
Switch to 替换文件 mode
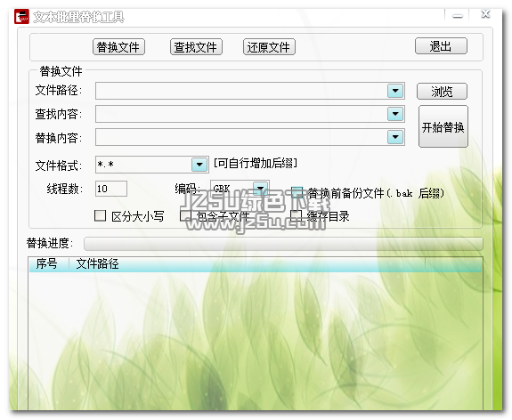118,47
